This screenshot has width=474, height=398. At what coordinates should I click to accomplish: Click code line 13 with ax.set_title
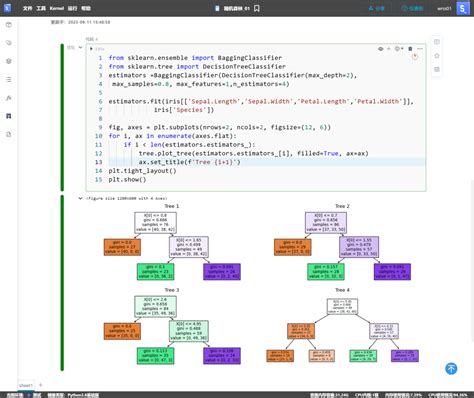point(189,162)
